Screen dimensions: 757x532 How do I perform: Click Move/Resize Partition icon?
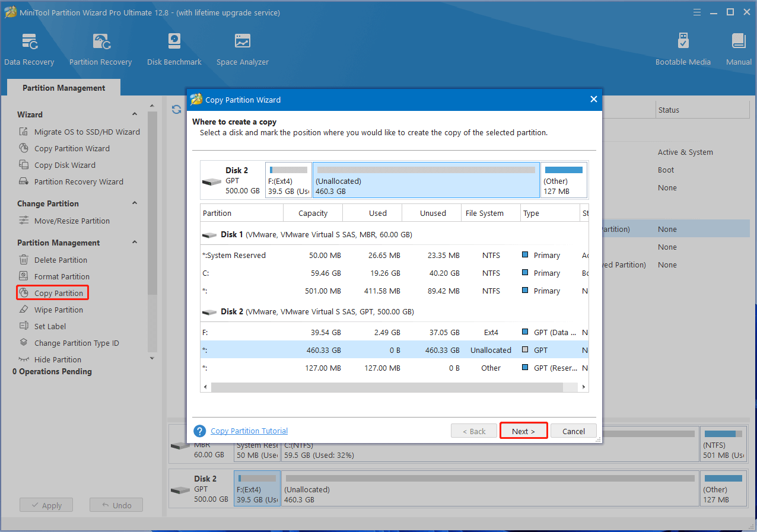24,221
